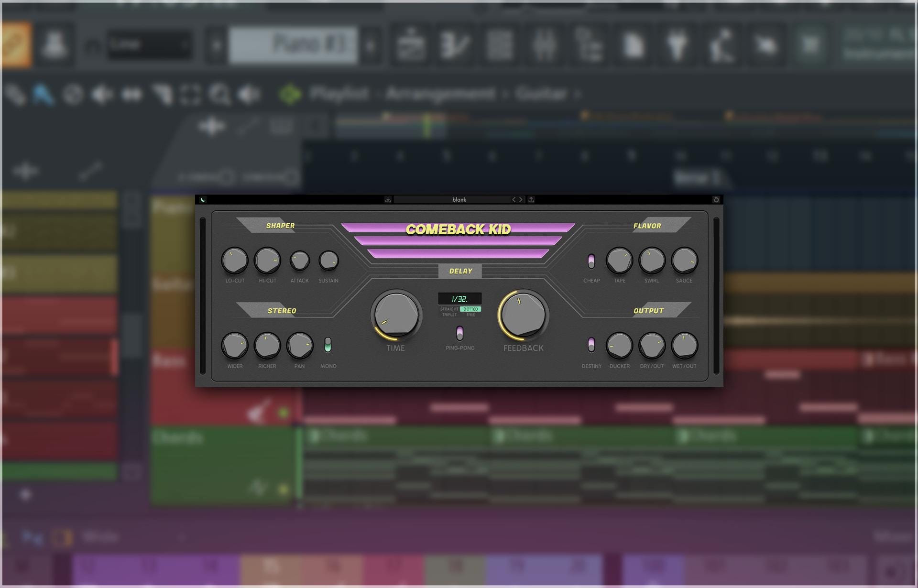Toggle the PING-PONG switch
This screenshot has width=918, height=588.
[459, 333]
